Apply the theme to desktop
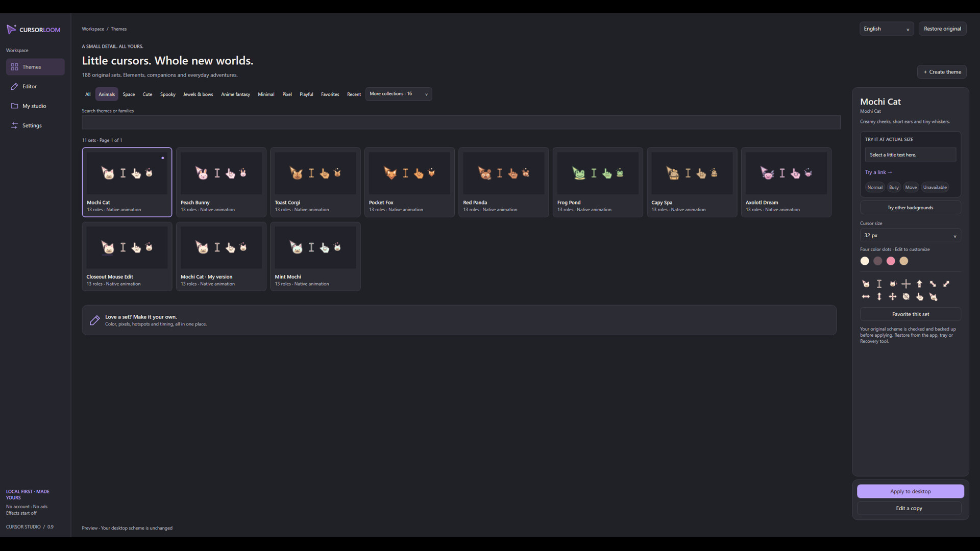Screen dimensions: 980x551 pos(910,491)
